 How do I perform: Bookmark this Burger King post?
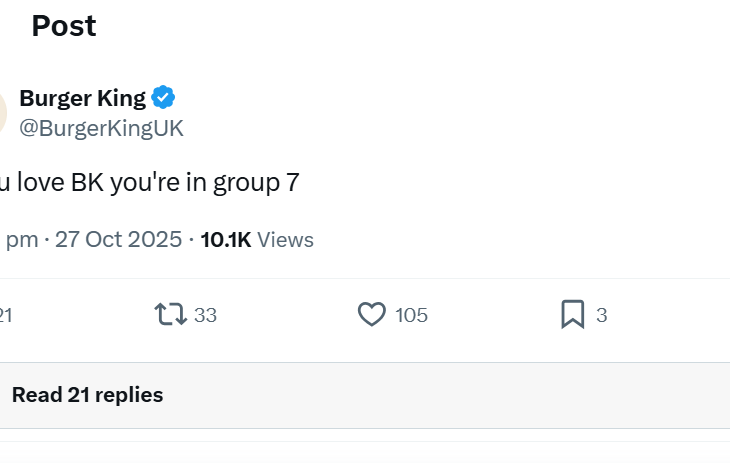tap(572, 315)
